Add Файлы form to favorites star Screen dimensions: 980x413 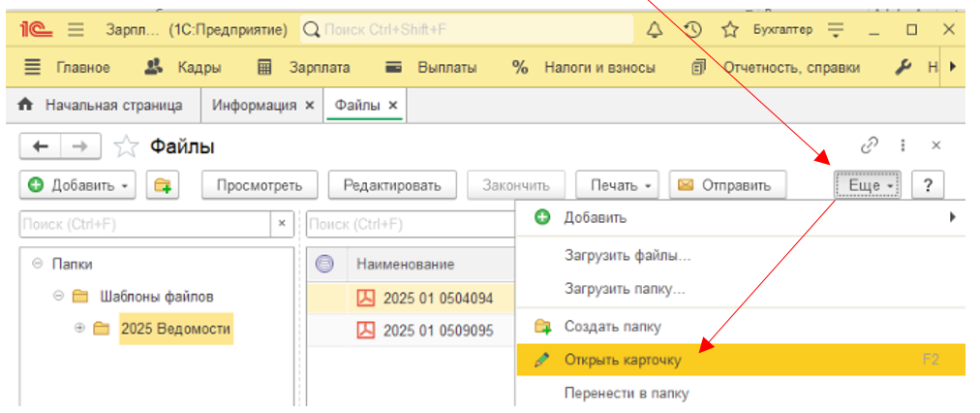126,147
